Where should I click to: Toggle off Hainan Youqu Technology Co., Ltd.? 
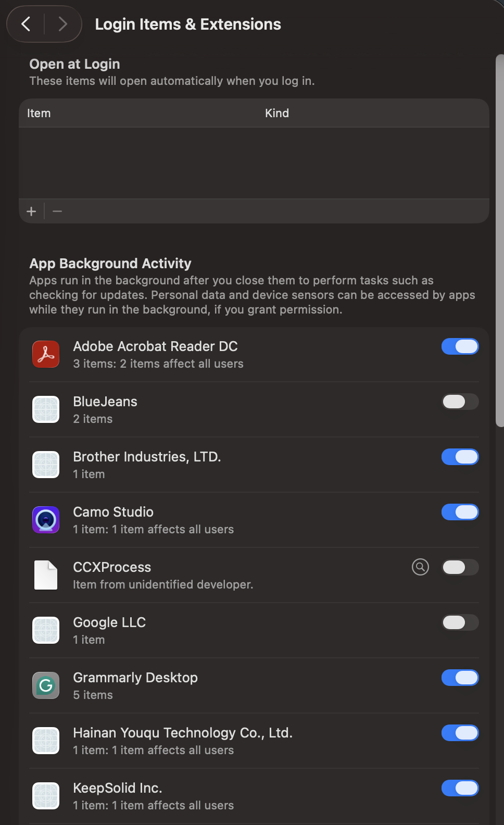coord(460,733)
